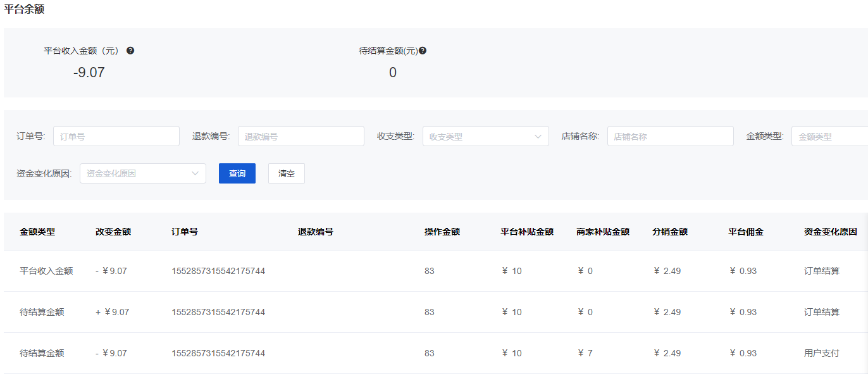Click into the 退款编号 input field
Image resolution: width=868 pixels, height=374 pixels.
(x=301, y=136)
